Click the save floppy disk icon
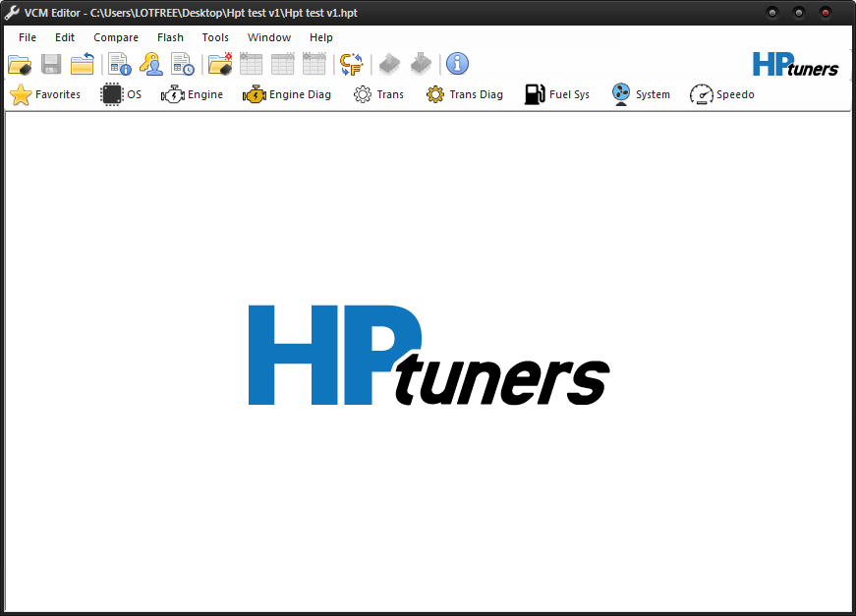The height and width of the screenshot is (616, 856). (51, 65)
